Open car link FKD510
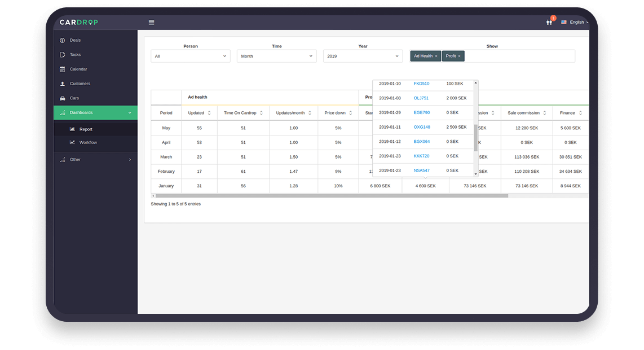Screen dimensions: 644x350 tap(421, 84)
